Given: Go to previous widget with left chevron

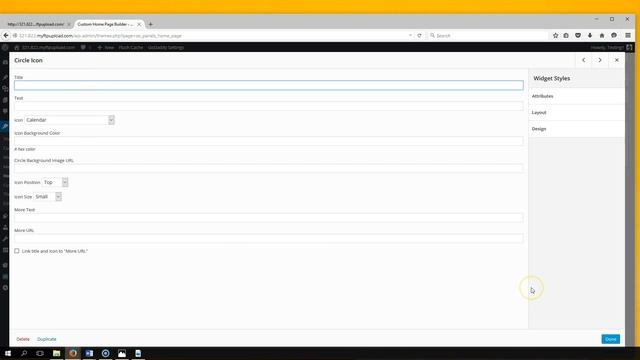Looking at the screenshot, I should [584, 60].
